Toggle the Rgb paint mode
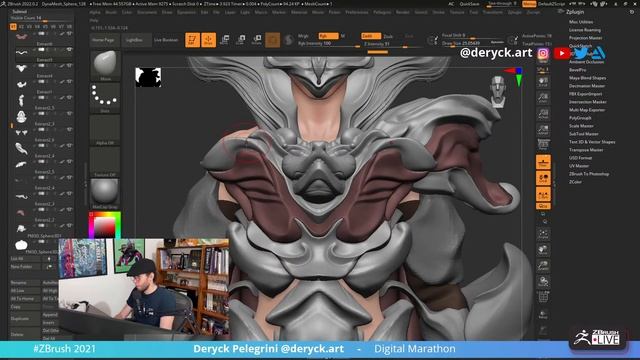Screen dimensions: 640x360 tap(328, 36)
